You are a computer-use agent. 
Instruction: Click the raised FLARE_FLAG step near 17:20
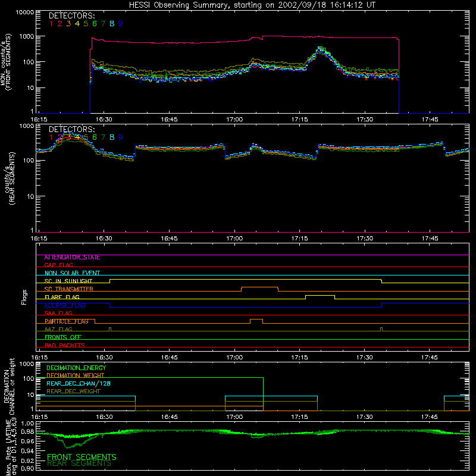(x=320, y=296)
